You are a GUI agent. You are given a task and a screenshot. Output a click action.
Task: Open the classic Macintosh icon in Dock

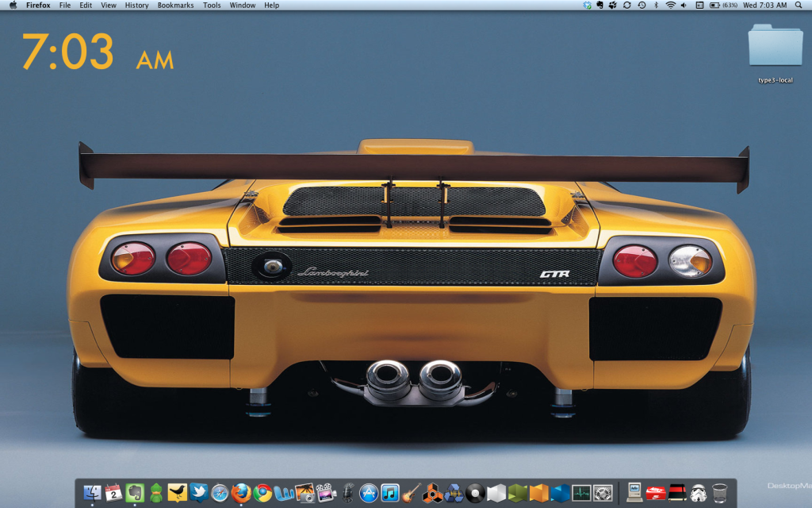tap(634, 492)
